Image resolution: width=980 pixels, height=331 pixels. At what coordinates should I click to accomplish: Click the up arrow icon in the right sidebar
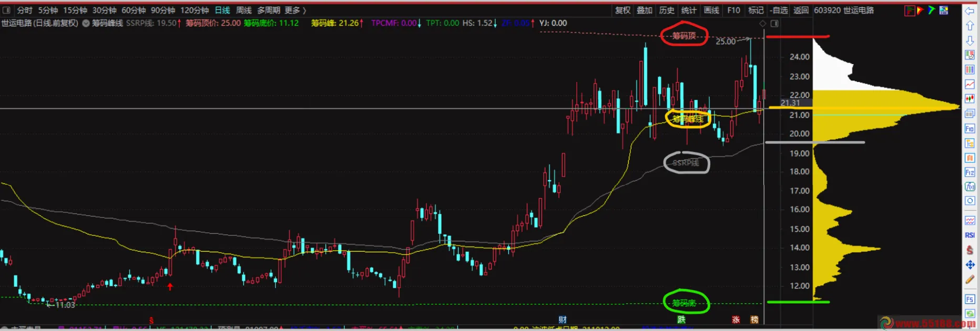click(x=970, y=25)
